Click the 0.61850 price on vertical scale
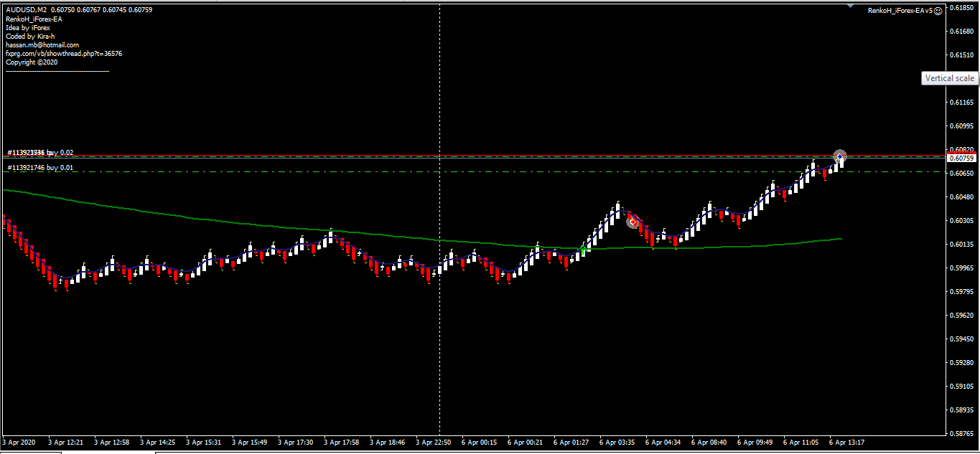This screenshot has width=980, height=454. tap(961, 8)
